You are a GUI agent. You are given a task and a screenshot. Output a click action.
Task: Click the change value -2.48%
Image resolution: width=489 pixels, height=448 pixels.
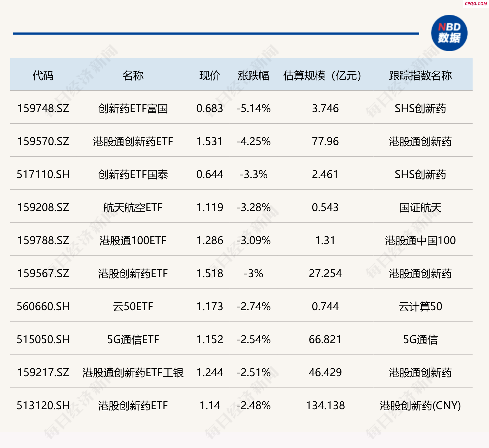coord(253,405)
